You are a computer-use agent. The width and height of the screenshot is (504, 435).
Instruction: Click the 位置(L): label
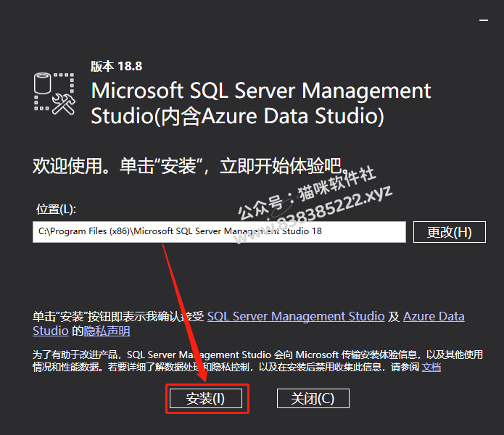[x=56, y=209]
